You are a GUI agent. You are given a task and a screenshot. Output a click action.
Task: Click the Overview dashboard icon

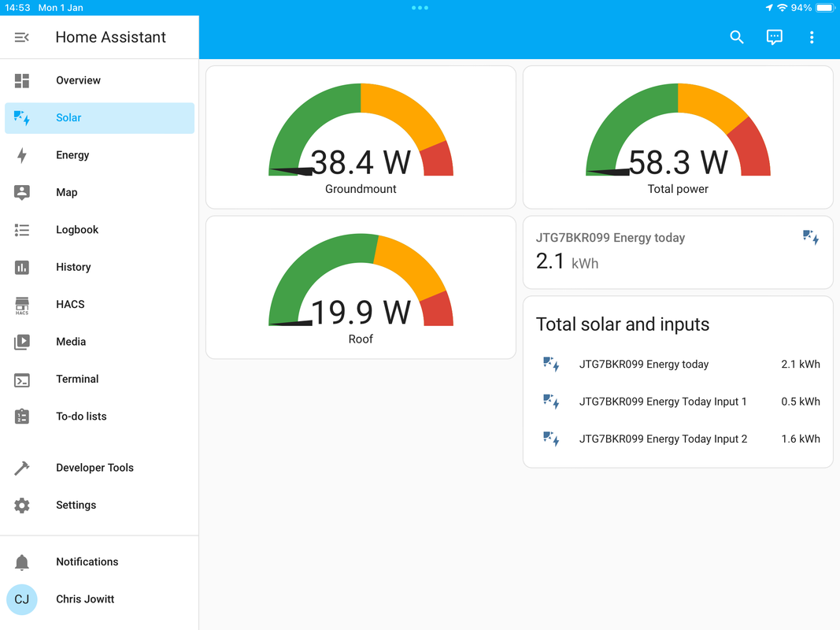22,80
